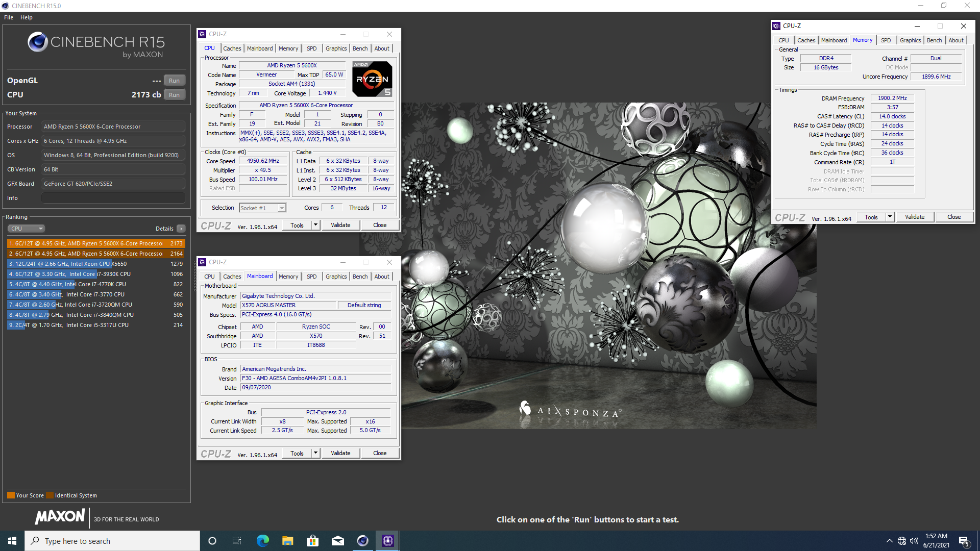Select ranking row Core i7-4770K
Screen dimensions: 980x551
(x=96, y=284)
